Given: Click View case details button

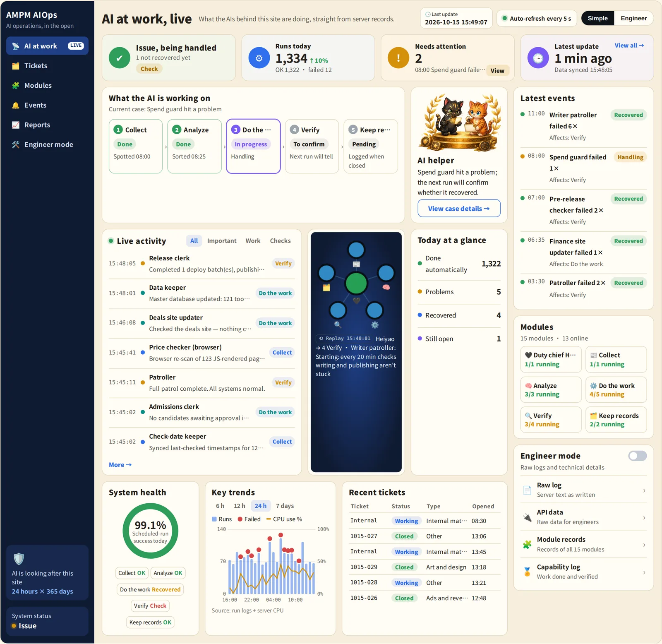Looking at the screenshot, I should tap(459, 209).
